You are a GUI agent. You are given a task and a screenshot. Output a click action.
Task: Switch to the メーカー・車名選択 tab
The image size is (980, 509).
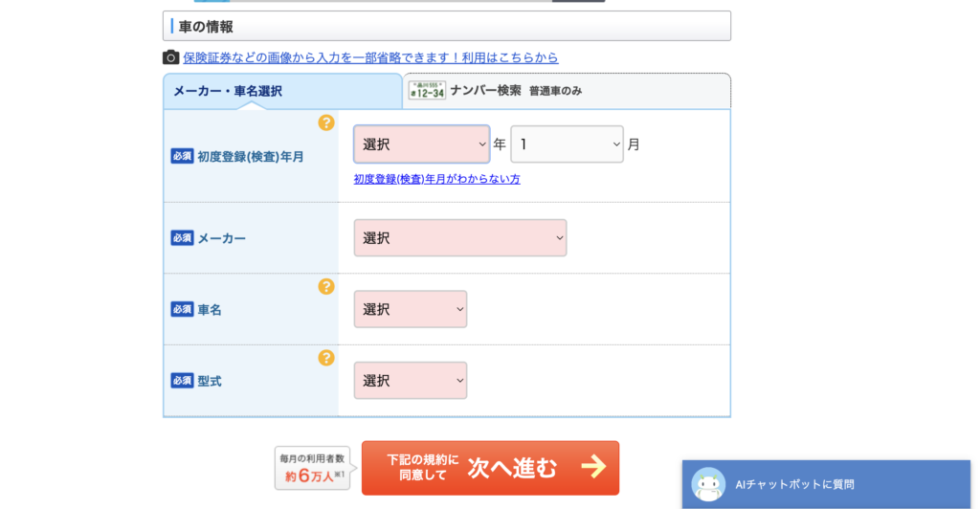coord(228,92)
